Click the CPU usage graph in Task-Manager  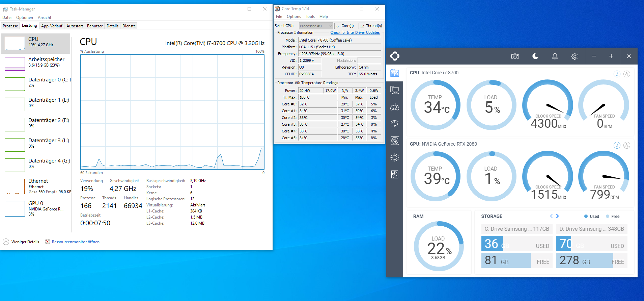pyautogui.click(x=172, y=112)
